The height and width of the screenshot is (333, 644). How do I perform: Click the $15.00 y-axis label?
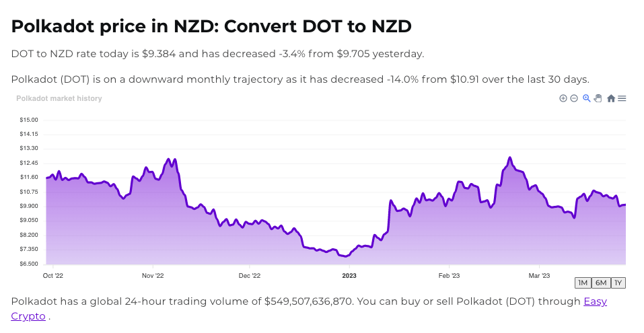[x=29, y=120]
